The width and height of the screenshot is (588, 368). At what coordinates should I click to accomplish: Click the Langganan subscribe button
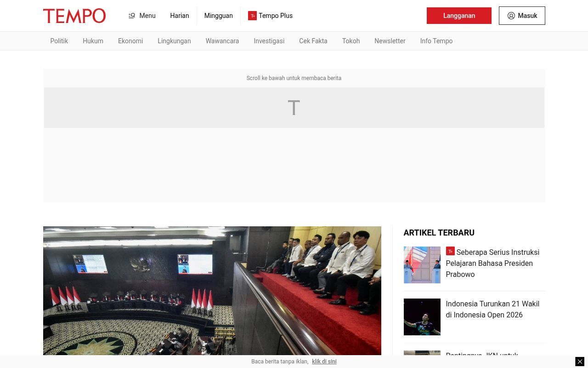coord(459,16)
